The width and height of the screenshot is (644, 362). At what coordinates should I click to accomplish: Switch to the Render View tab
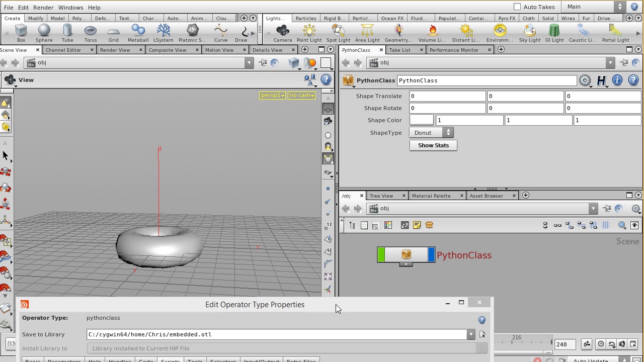tap(115, 50)
